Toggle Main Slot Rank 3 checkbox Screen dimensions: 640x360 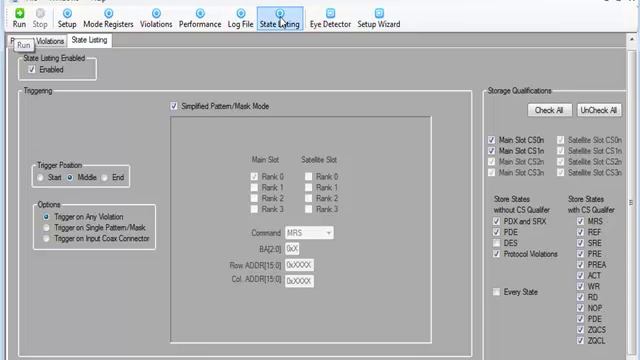[x=254, y=209]
